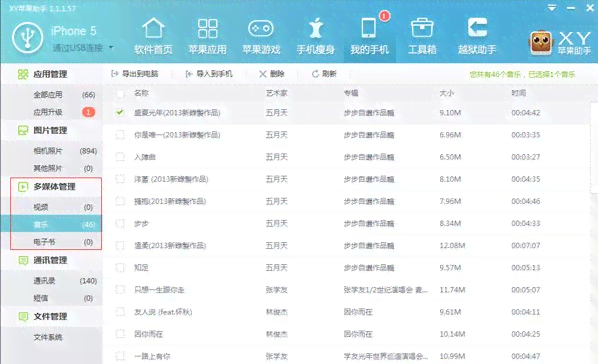Click the size value 11.74M
The image size is (598, 364).
click(x=452, y=290)
